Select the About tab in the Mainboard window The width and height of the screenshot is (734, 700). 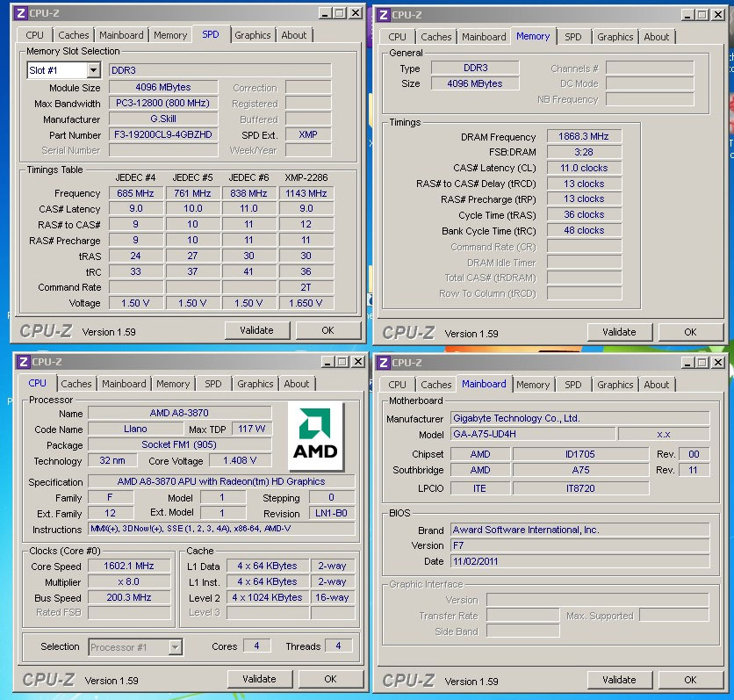[x=656, y=385]
